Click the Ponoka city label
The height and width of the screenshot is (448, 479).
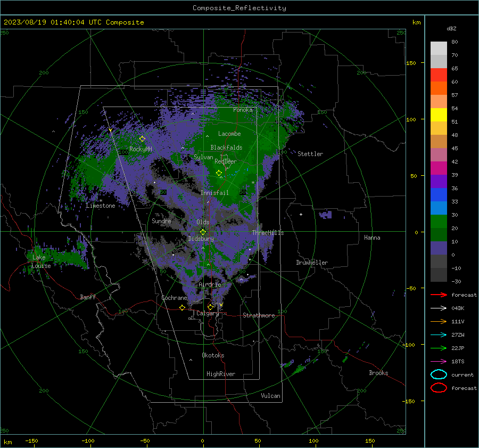(243, 110)
